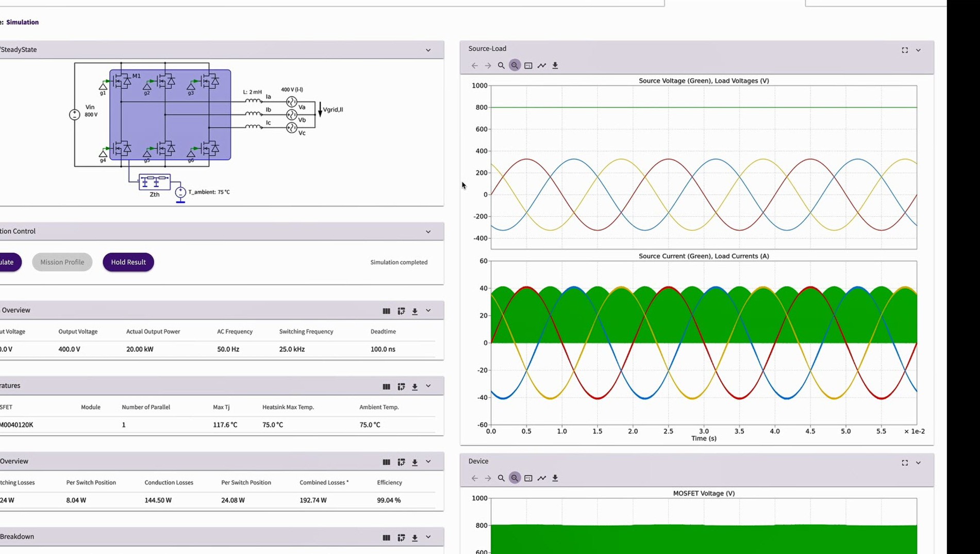The width and height of the screenshot is (980, 554).
Task: Open axis settings icon in Device toolbar
Action: [528, 478]
